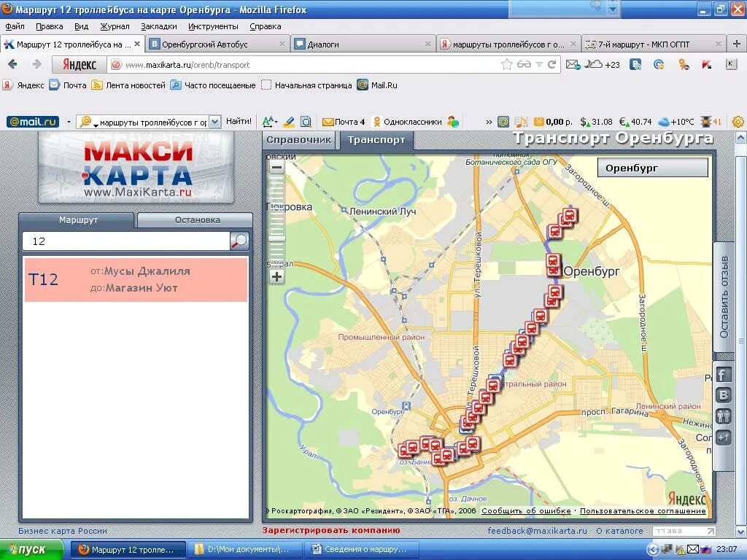
Task: Zoom out with the map minus button
Action: tap(276, 168)
